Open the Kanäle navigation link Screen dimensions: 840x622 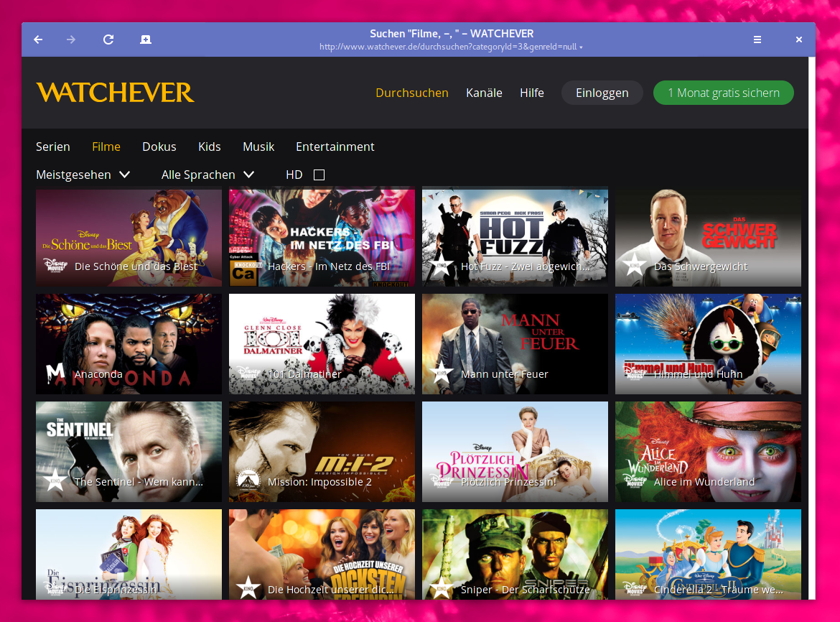485,93
